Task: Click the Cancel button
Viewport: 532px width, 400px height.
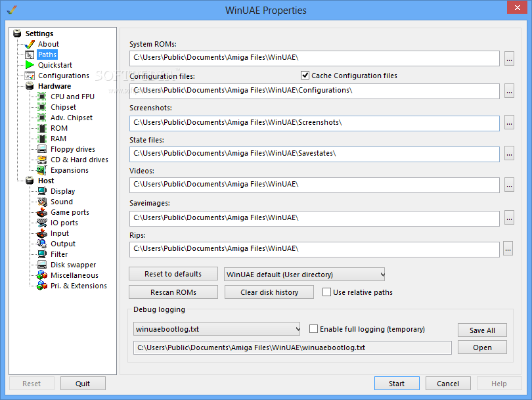Action: click(448, 384)
